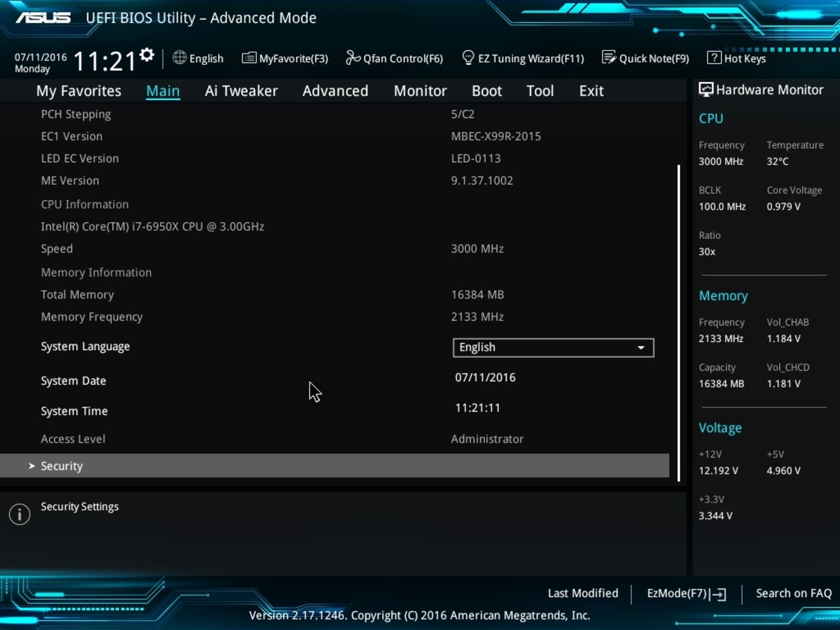Screen dimensions: 840x630
Task: Click Last Modified button
Action: [582, 593]
